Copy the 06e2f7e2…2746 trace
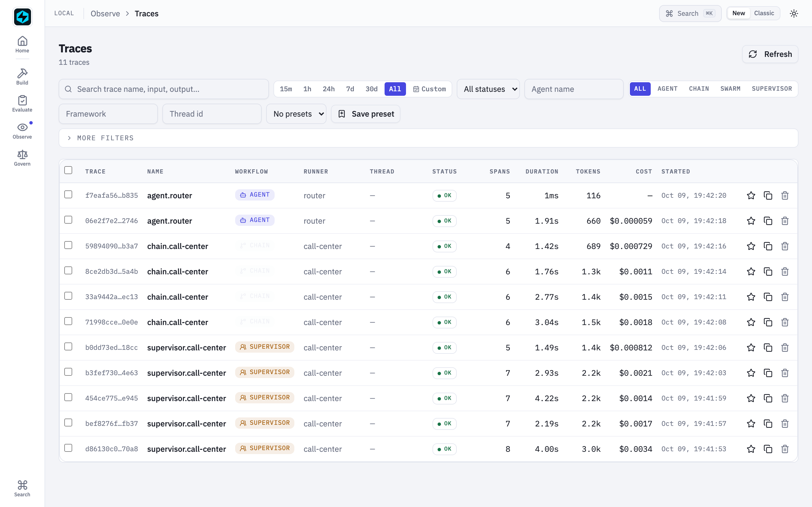Image resolution: width=812 pixels, height=507 pixels. [768, 221]
